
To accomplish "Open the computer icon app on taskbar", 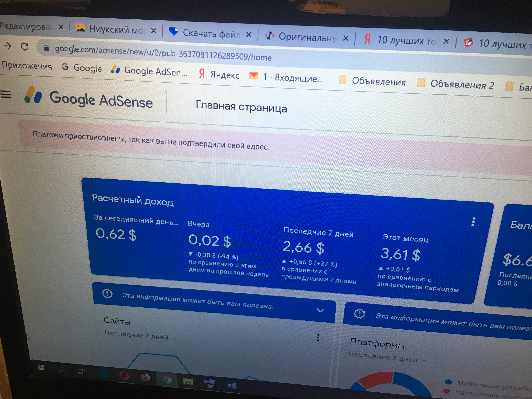I will (209, 383).
